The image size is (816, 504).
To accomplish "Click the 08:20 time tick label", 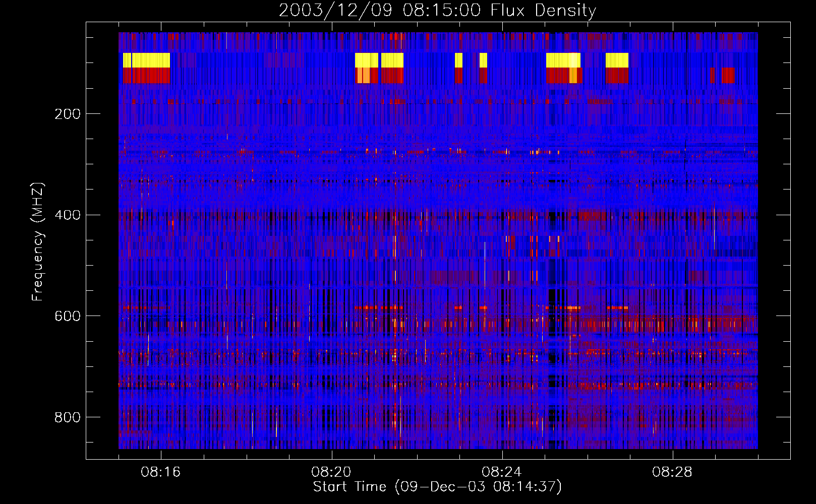I will 331,472.
